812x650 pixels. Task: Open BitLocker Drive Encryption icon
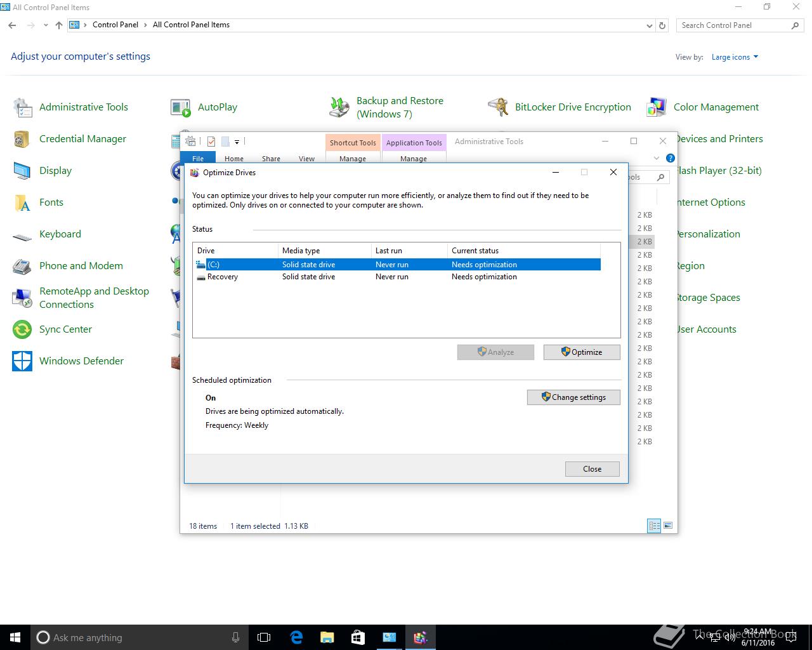[x=498, y=107]
